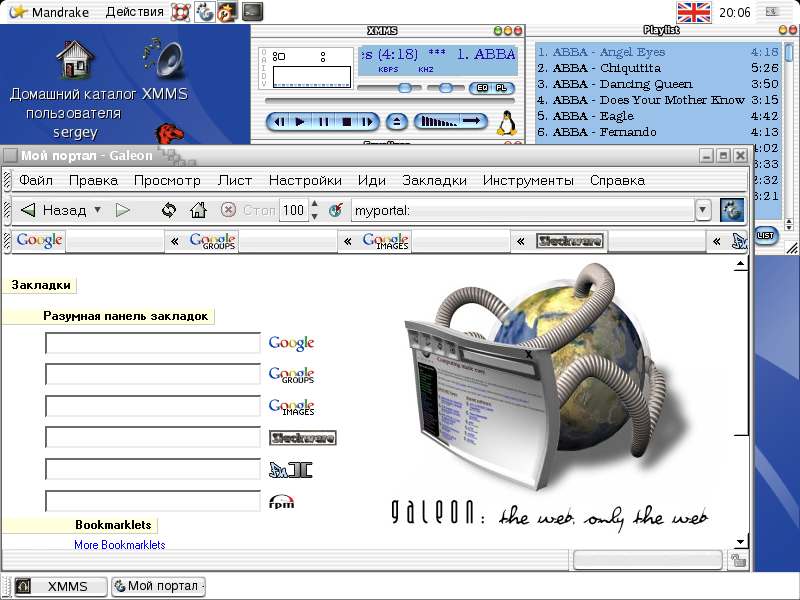
Task: Stop playback in XMMS
Action: pos(346,122)
